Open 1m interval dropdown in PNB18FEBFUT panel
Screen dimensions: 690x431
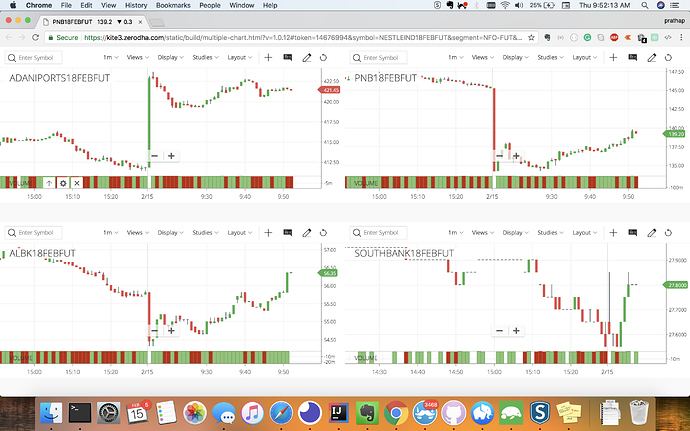coord(455,58)
